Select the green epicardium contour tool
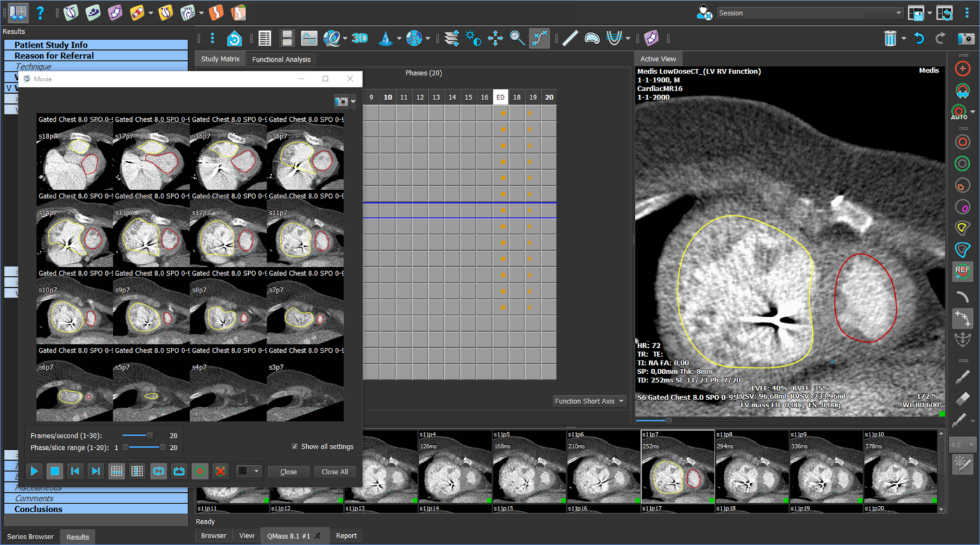Viewport: 980px width, 545px height. click(x=962, y=164)
